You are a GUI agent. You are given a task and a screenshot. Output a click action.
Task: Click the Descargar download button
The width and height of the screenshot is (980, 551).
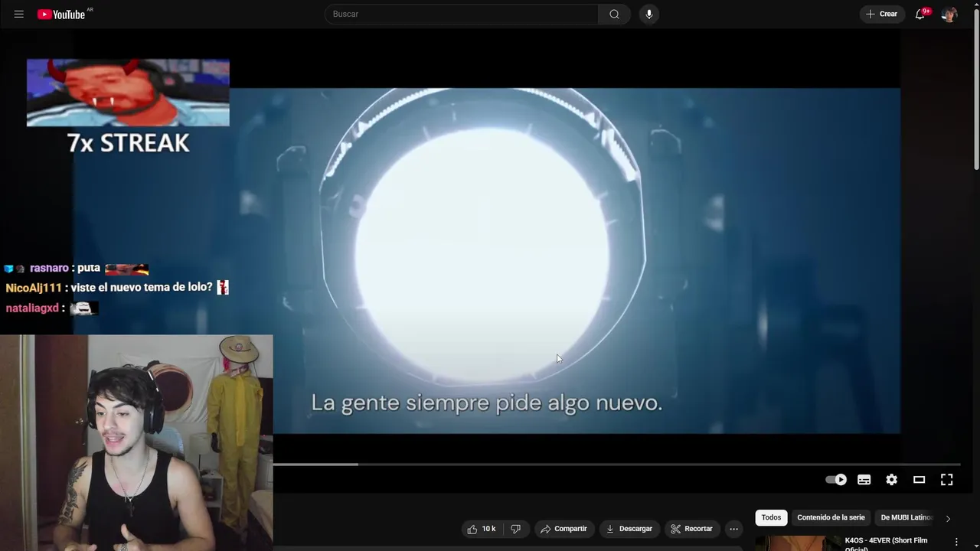coord(629,529)
